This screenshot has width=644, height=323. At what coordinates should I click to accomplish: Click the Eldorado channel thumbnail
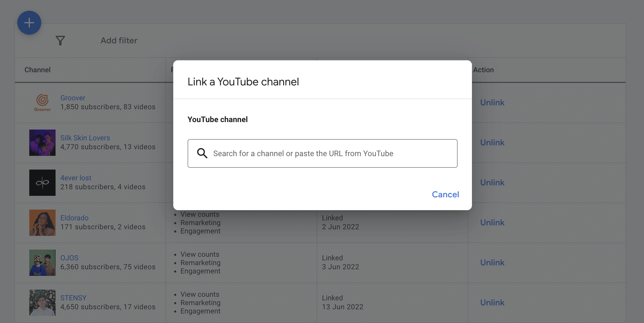42,223
